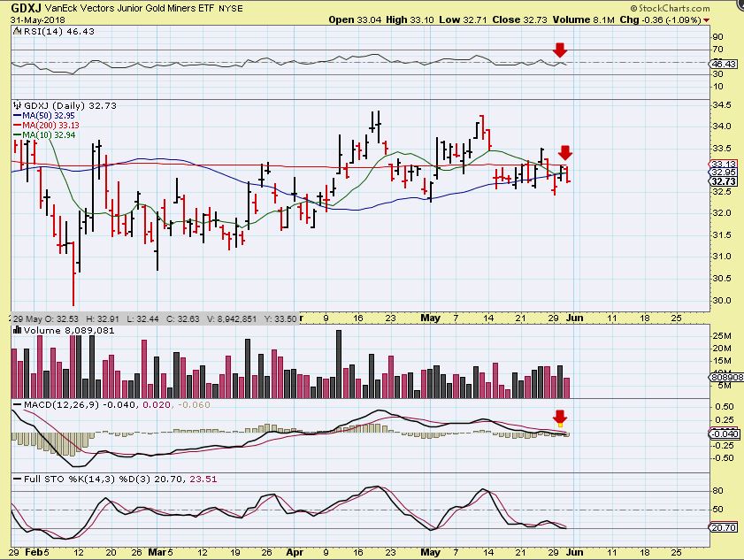Click the green MA(10) legend line
Image resolution: width=744 pixels, height=560 pixels.
pyautogui.click(x=18, y=135)
